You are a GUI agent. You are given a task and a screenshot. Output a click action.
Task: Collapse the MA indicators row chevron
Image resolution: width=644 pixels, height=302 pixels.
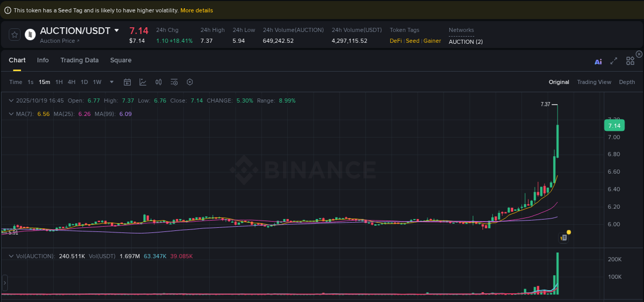coord(11,114)
